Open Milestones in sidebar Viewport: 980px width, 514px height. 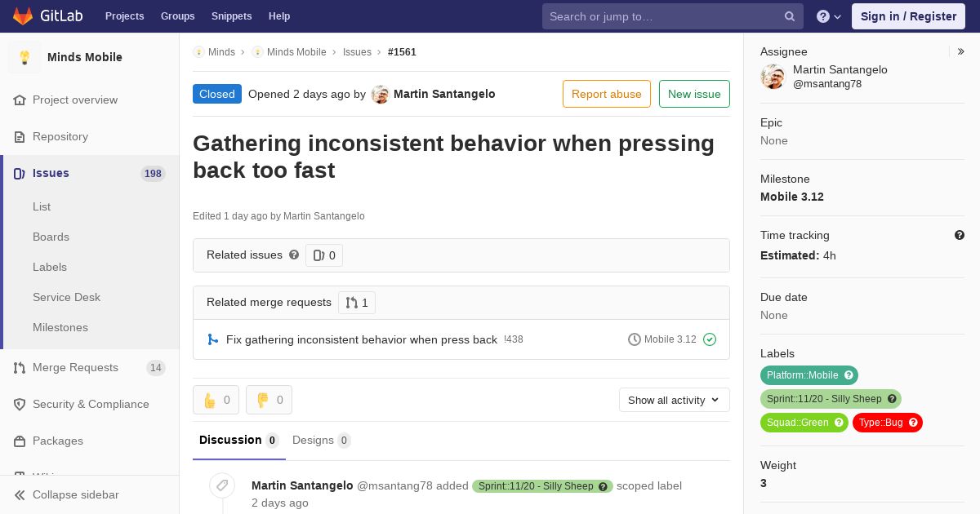60,327
